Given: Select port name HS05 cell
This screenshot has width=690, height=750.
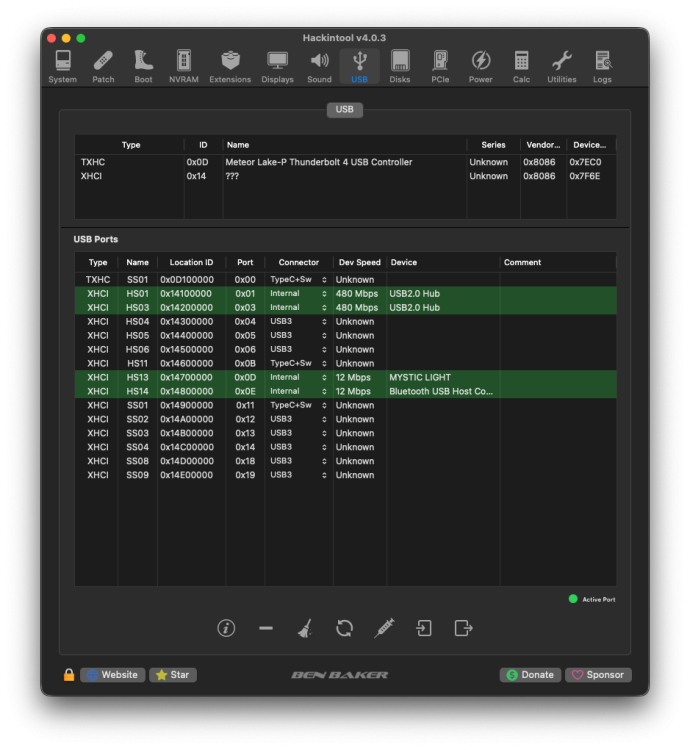Looking at the screenshot, I should pyautogui.click(x=137, y=335).
